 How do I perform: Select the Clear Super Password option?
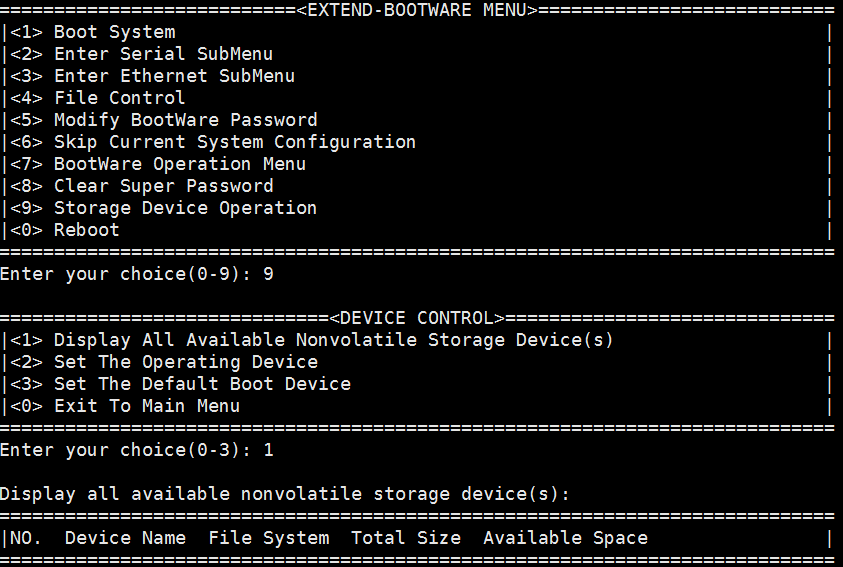click(x=163, y=186)
